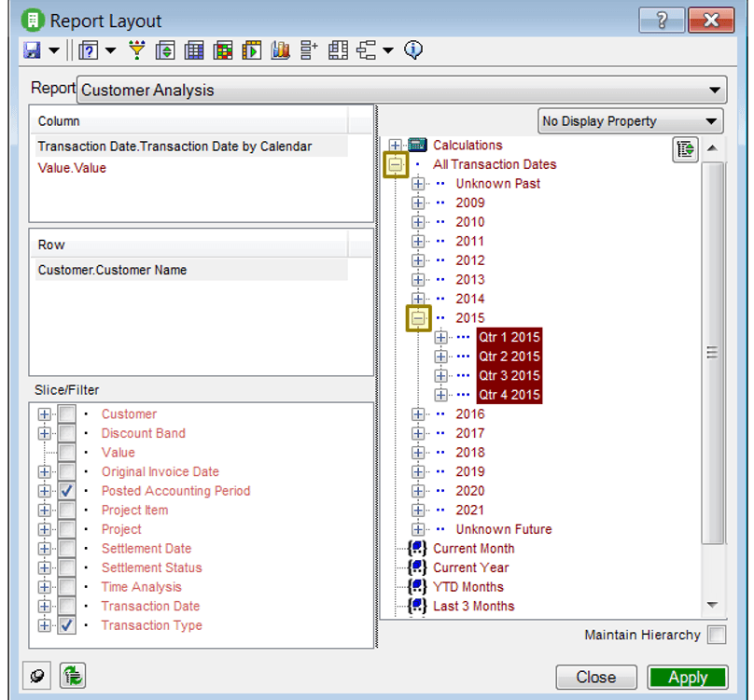
Task: Click the Current Month named set icon
Action: click(417, 549)
